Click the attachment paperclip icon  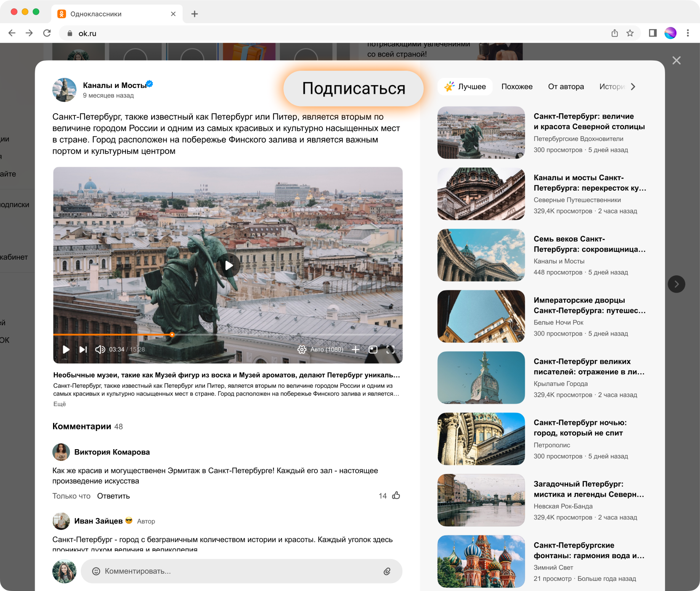pyautogui.click(x=387, y=571)
